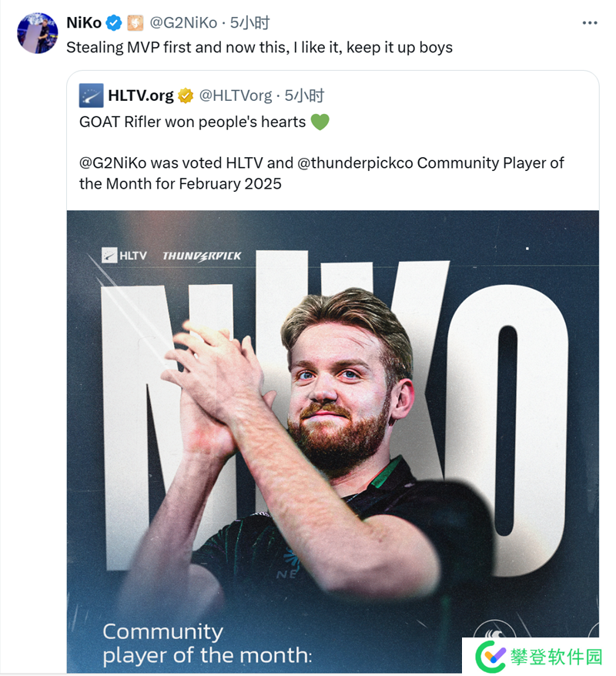Click the Thunderpick logo on the image

[202, 256]
